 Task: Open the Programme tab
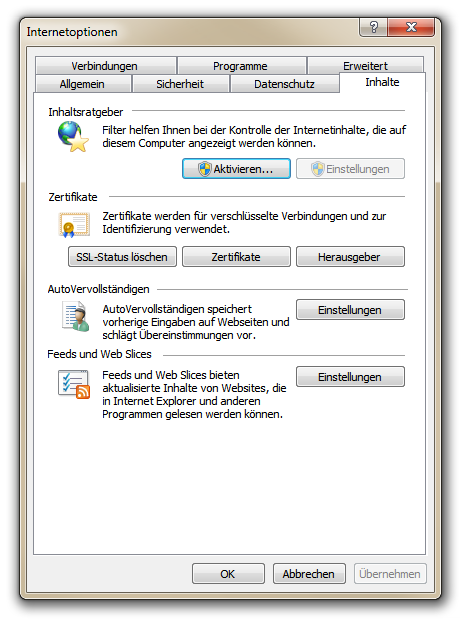[241, 66]
